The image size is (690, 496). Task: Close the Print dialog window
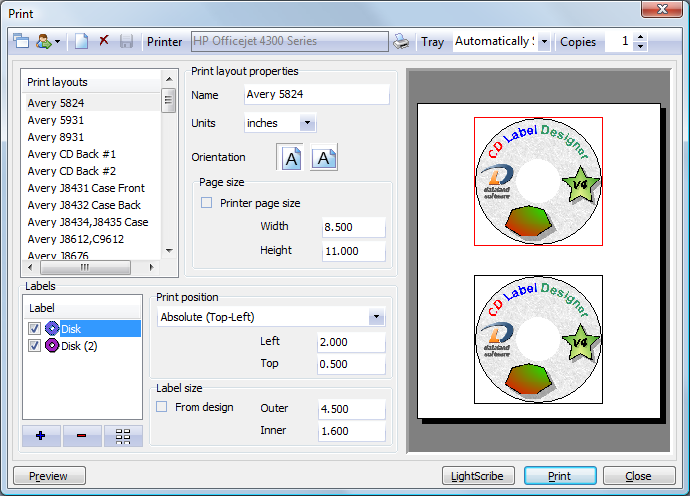(662, 9)
